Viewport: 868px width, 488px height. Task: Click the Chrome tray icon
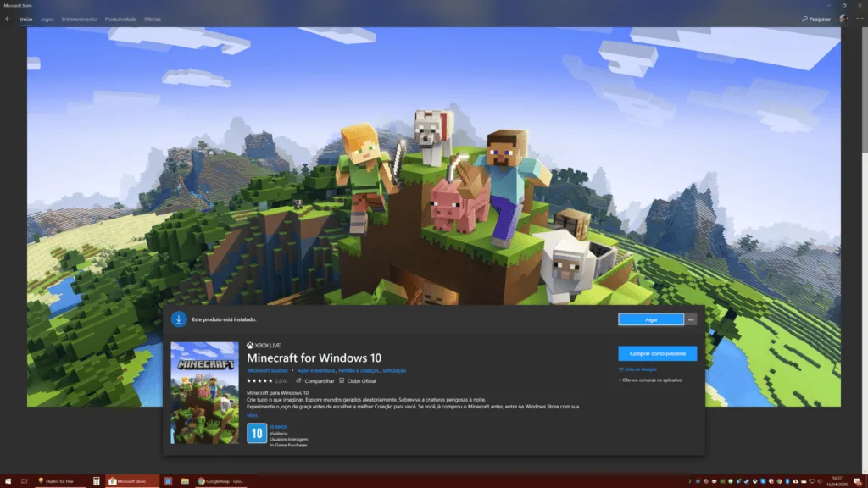(x=780, y=481)
